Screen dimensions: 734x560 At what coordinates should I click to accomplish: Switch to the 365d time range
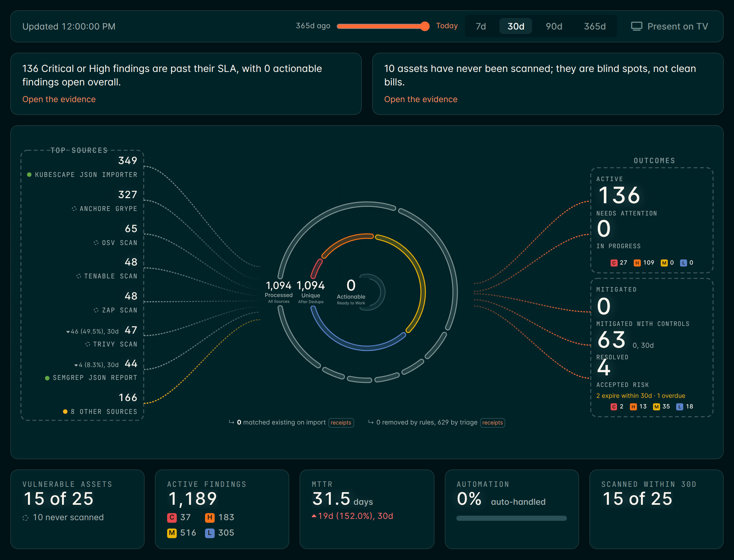(x=595, y=26)
